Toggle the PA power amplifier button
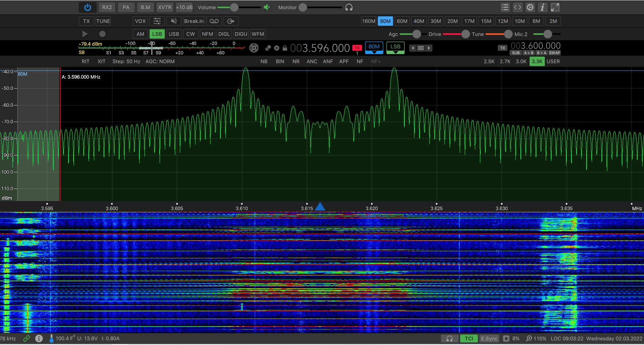The image size is (644, 345). (126, 7)
